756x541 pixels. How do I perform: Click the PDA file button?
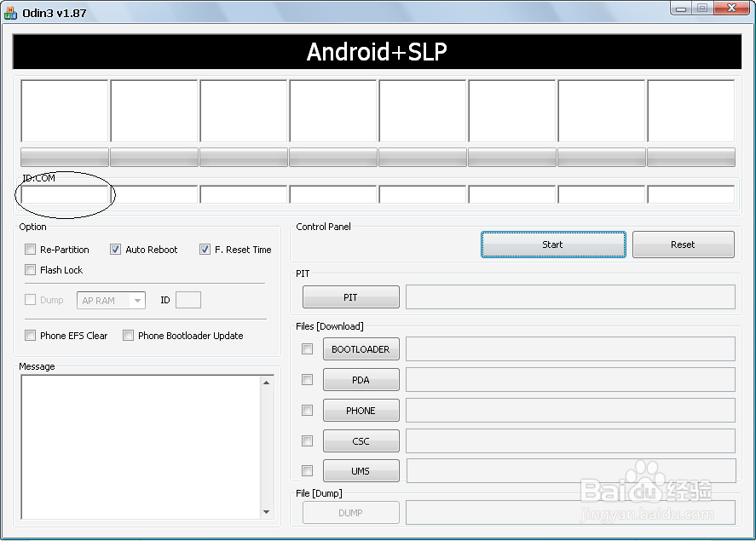click(x=361, y=380)
